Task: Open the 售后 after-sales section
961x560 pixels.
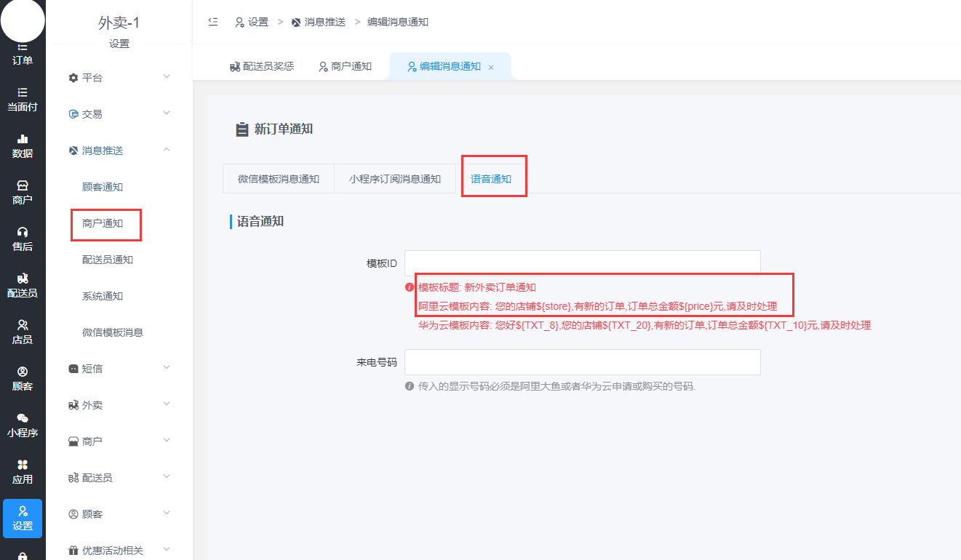Action: click(23, 239)
